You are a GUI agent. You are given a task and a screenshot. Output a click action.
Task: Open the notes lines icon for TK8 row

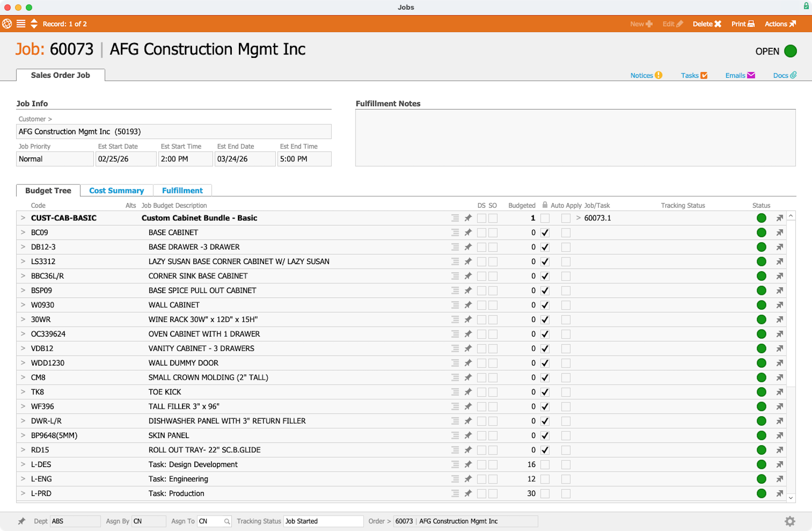coord(455,392)
